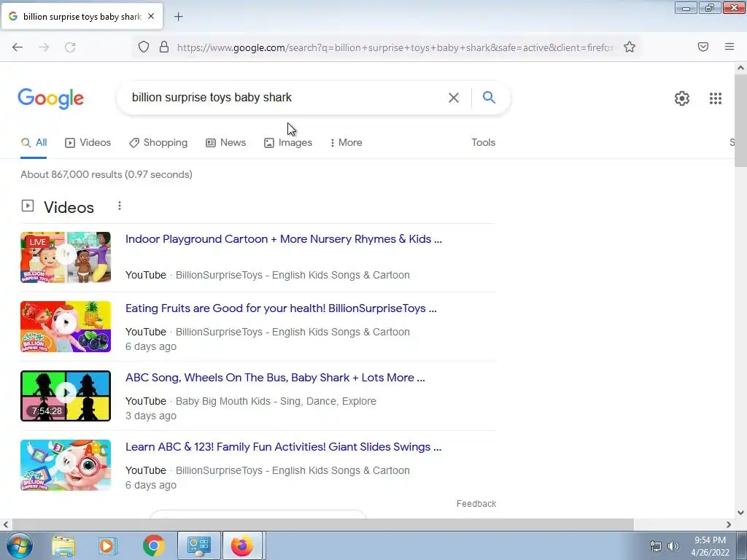Image resolution: width=747 pixels, height=560 pixels.
Task: Switch to the Images search tab
Action: coord(288,142)
